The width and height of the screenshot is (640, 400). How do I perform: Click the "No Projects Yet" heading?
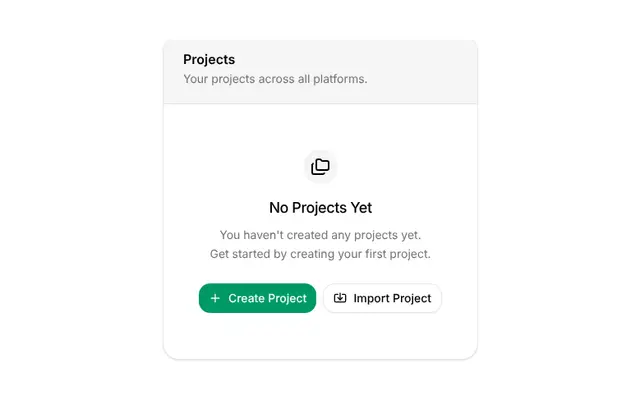click(320, 208)
